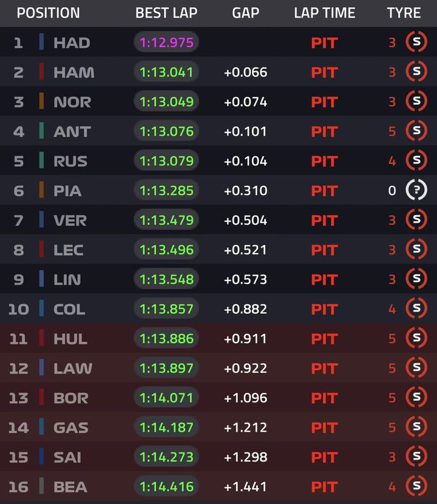Click the BEST LAP column header
Viewport: 437px width, 504px height.
tap(166, 13)
